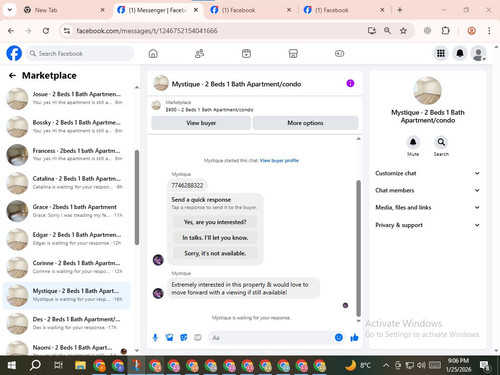Open the account profile avatar menu
This screenshot has width=500, height=375.
click(479, 53)
